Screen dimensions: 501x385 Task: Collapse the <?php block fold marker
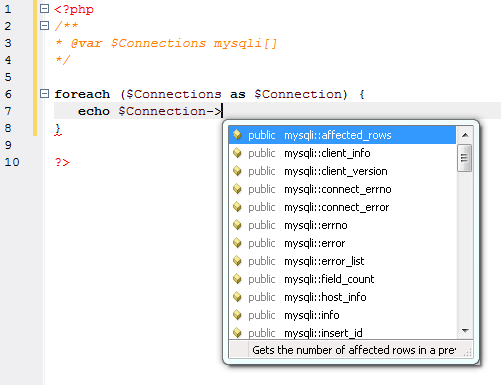coord(44,9)
